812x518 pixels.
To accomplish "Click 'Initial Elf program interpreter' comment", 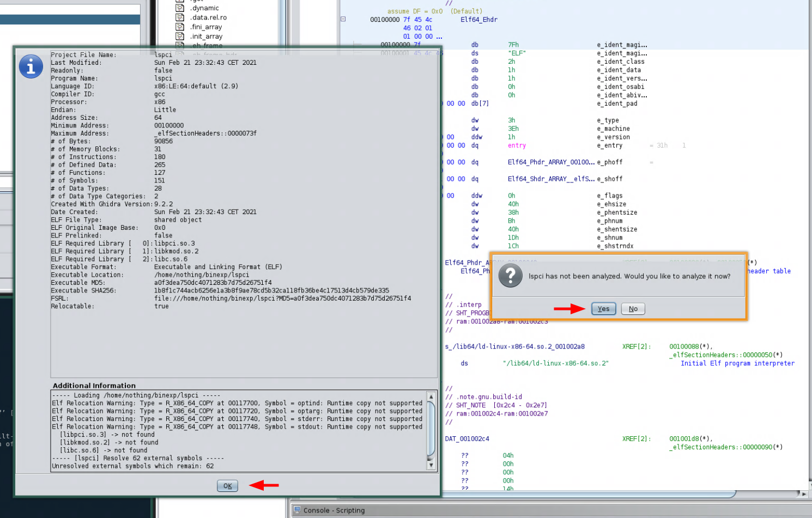I will (x=737, y=363).
